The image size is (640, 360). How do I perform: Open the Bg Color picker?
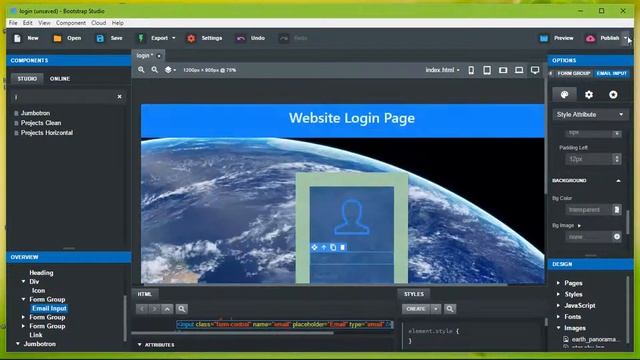click(617, 209)
